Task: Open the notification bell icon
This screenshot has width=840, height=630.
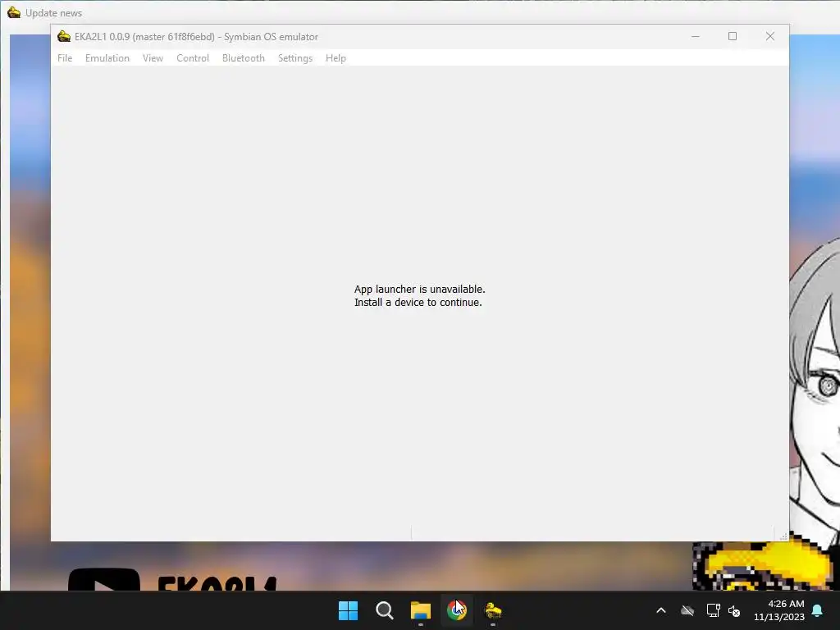Action: (818, 610)
